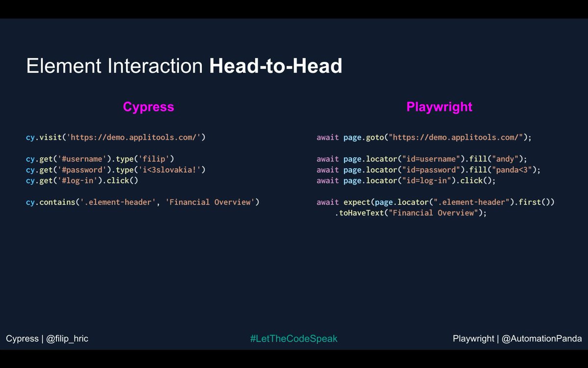Select the 'Playwright' column heading
Screen dimensions: 588x368
pyautogui.click(x=440, y=107)
